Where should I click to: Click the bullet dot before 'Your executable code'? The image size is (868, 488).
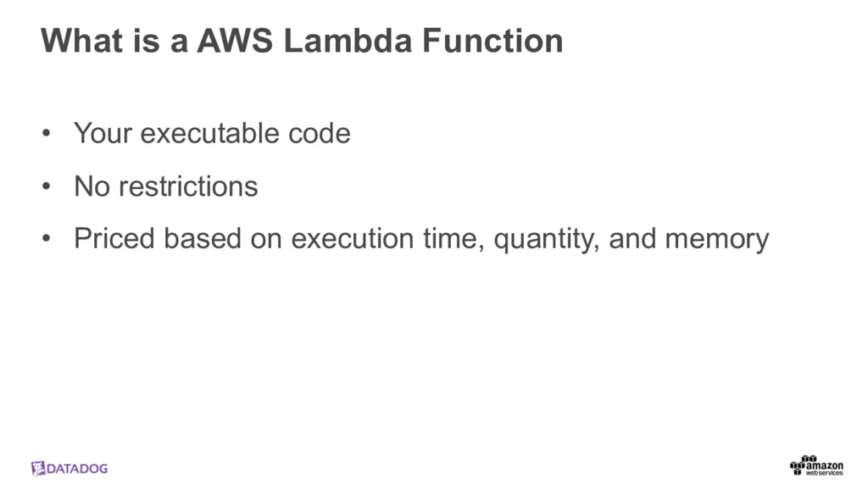point(47,134)
